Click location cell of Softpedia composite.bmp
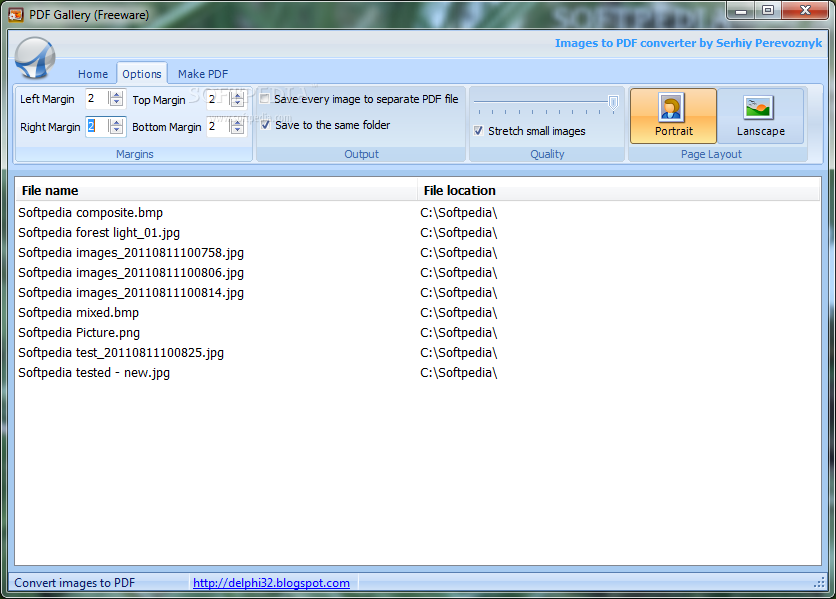Screen dimensions: 836x599 (x=459, y=213)
